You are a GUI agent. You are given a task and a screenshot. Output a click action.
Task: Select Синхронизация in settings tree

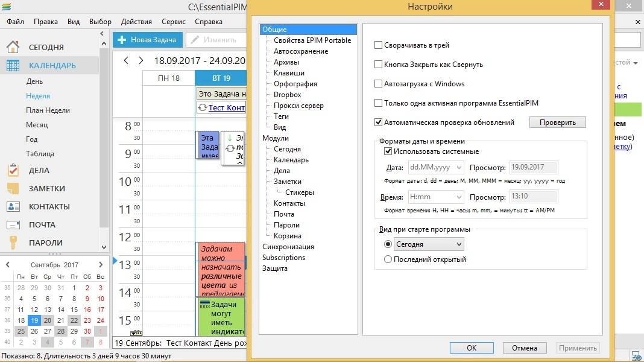[288, 247]
